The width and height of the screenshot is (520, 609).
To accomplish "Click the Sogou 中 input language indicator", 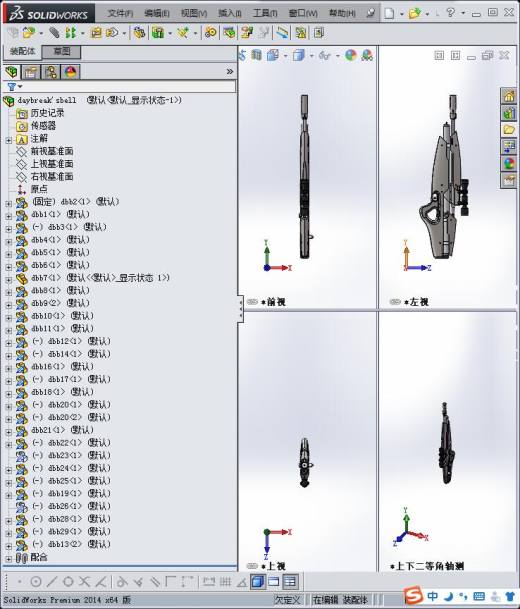I will pyautogui.click(x=432, y=596).
